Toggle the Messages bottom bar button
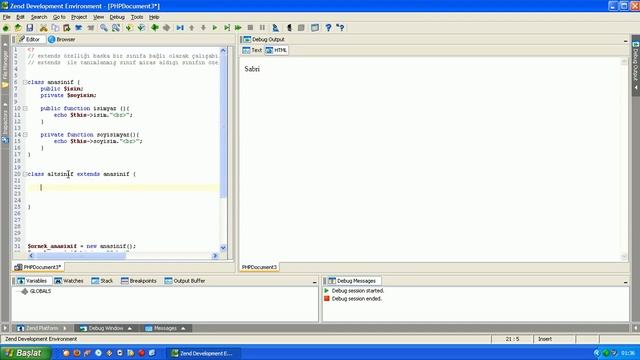Image resolution: width=640 pixels, height=360 pixels. (x=165, y=328)
